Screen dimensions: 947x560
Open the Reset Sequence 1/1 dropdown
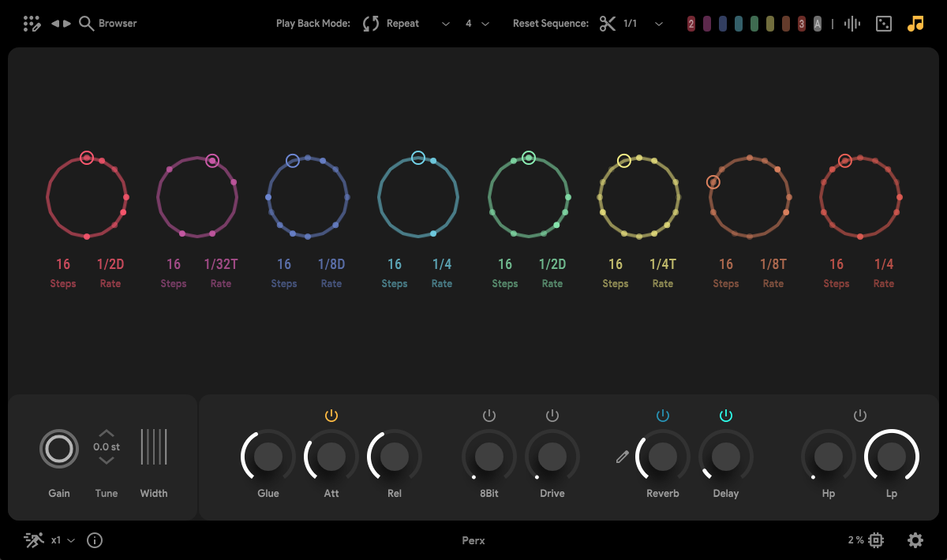click(x=659, y=24)
